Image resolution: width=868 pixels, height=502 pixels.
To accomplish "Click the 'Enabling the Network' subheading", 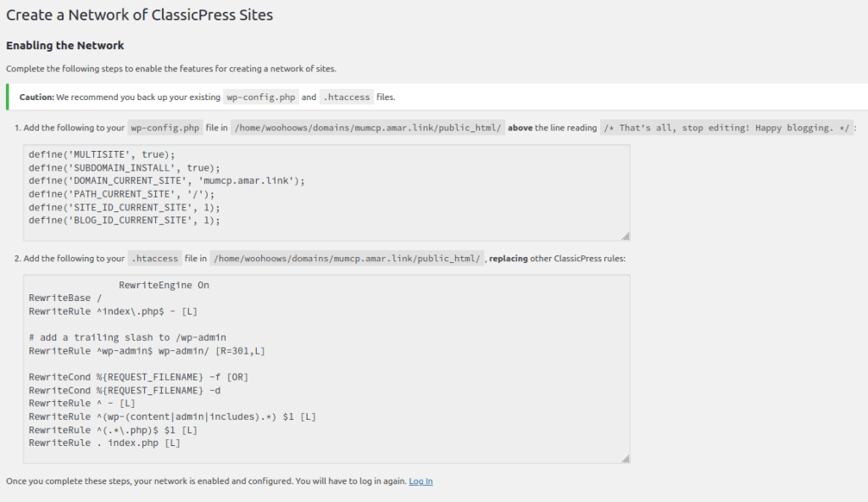I will click(x=64, y=46).
